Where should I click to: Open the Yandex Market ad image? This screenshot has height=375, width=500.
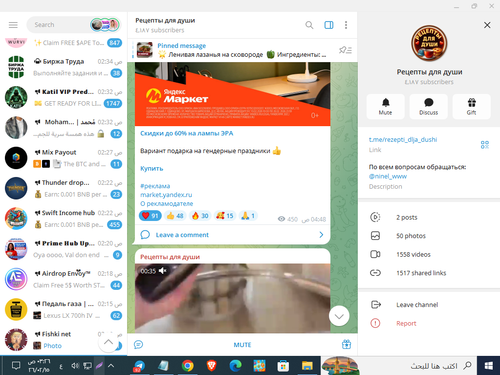(233, 94)
